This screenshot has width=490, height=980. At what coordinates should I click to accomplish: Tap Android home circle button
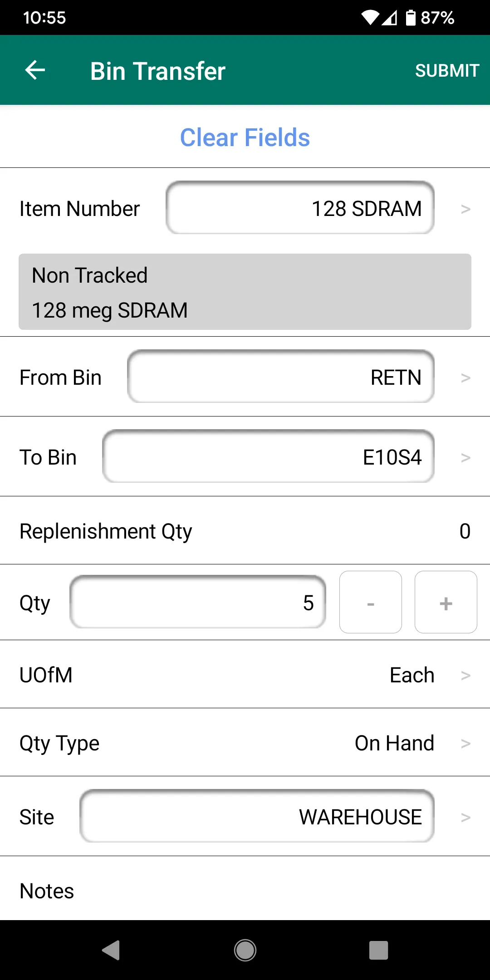pos(245,950)
